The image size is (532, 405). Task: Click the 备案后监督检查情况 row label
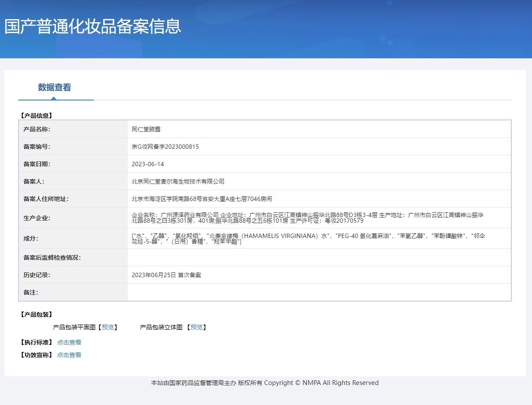tap(52, 258)
